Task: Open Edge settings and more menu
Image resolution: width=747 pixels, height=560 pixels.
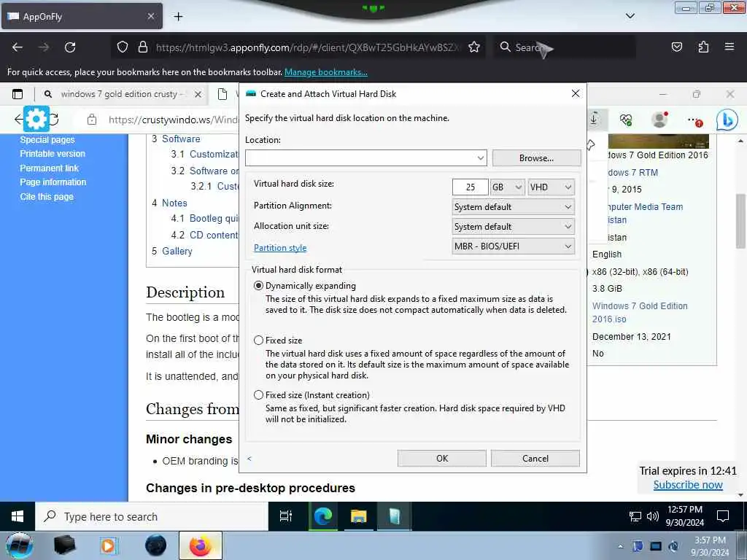Action: (x=694, y=120)
